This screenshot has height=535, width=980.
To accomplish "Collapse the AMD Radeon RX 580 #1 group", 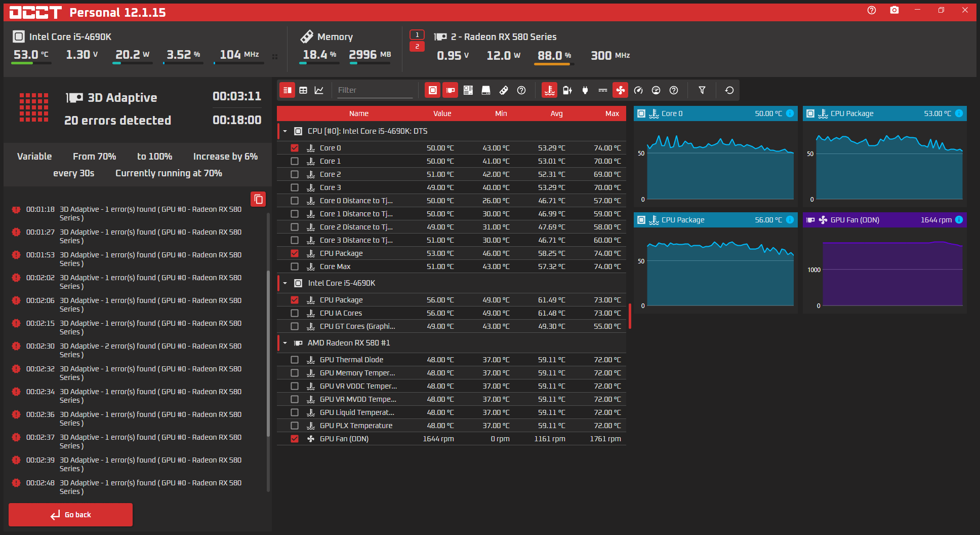I will click(x=285, y=343).
